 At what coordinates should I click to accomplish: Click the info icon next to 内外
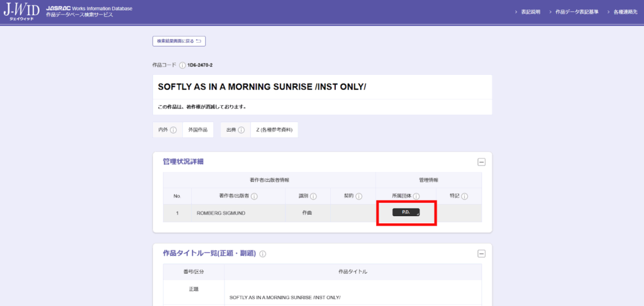(x=173, y=130)
